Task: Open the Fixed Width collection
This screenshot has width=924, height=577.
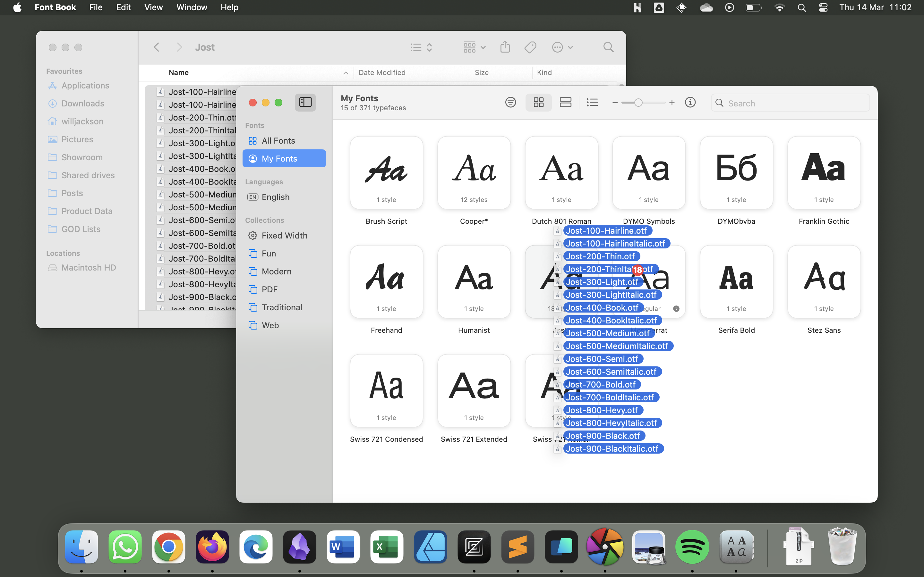Action: click(284, 236)
